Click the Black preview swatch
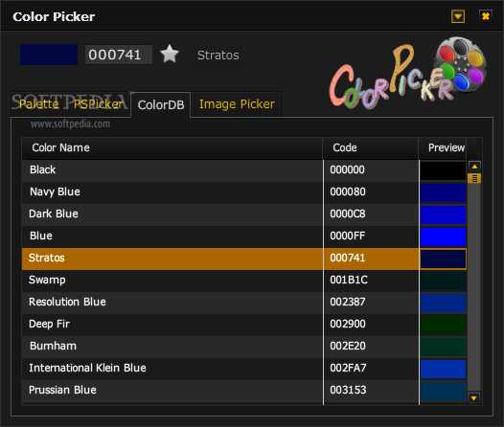504x427 pixels. pyautogui.click(x=444, y=170)
